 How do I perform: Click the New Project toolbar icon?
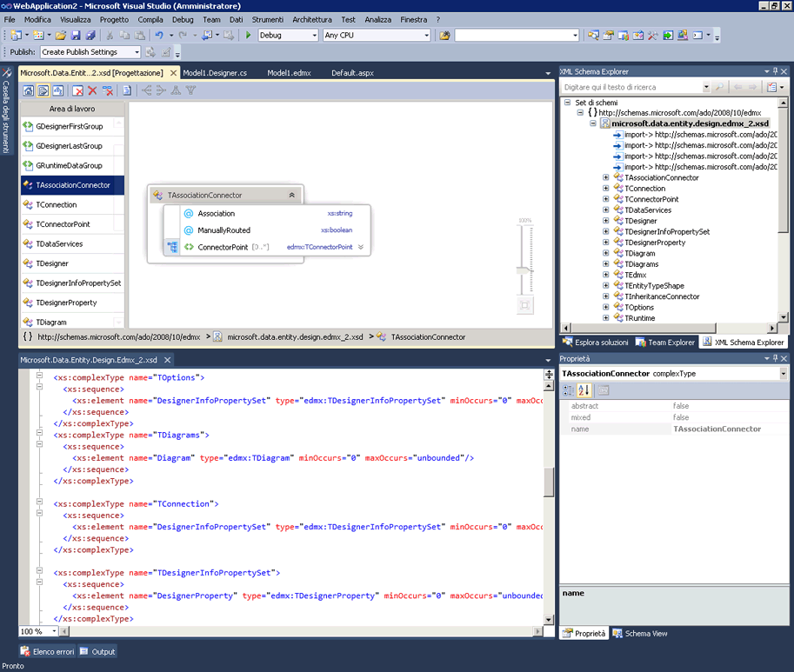pos(16,35)
